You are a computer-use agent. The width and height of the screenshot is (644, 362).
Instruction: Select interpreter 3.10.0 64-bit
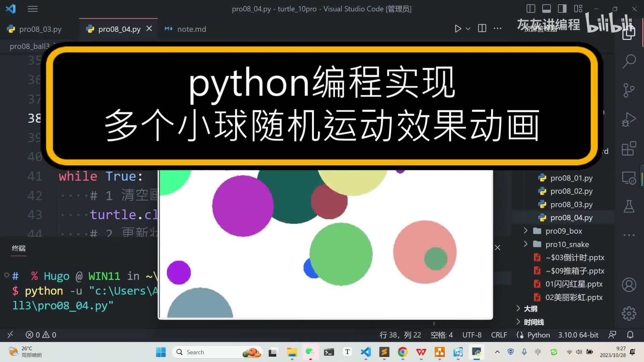coord(578,335)
